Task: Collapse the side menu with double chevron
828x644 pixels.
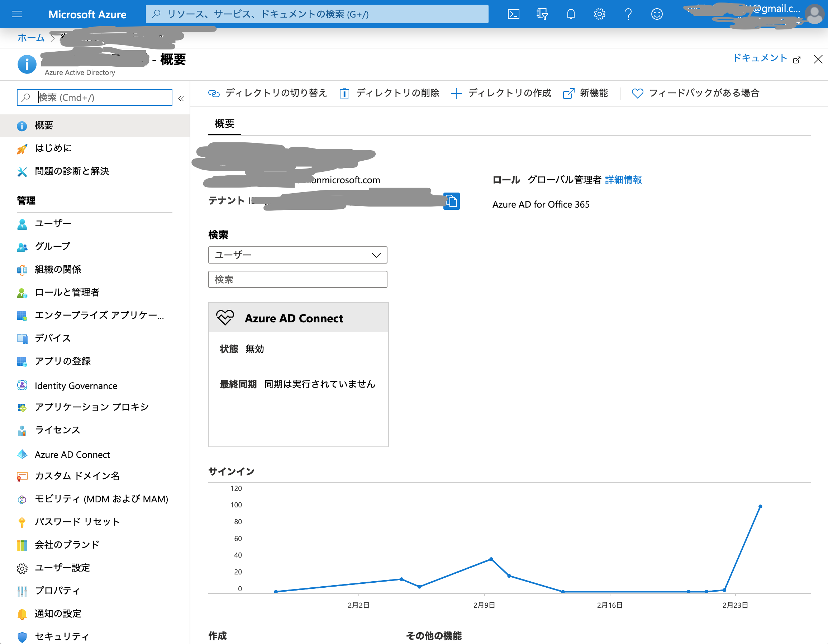Action: 181,99
